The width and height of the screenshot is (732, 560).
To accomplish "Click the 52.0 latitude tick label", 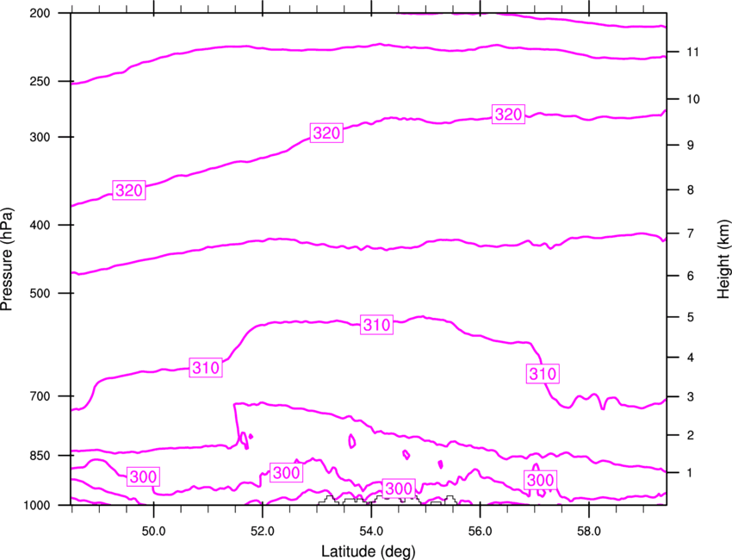I will click(x=263, y=532).
